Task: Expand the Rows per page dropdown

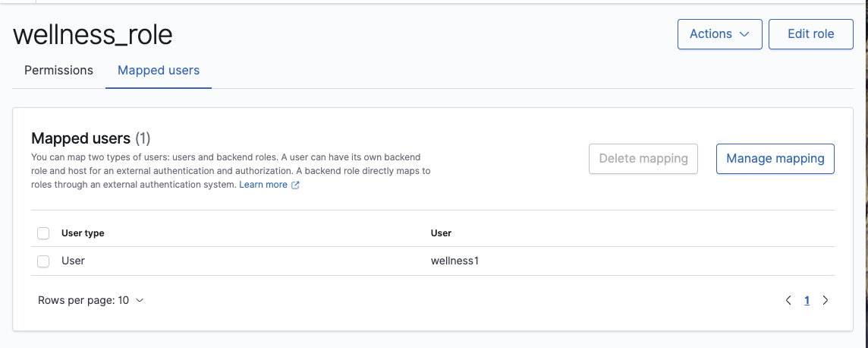Action: click(91, 300)
